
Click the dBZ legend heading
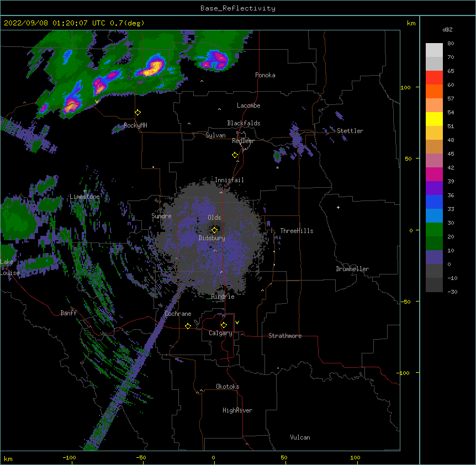point(447,29)
